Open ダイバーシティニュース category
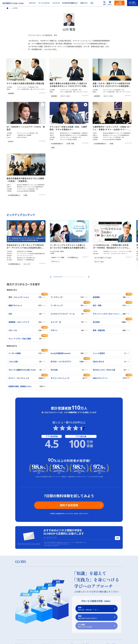 [69, 378]
